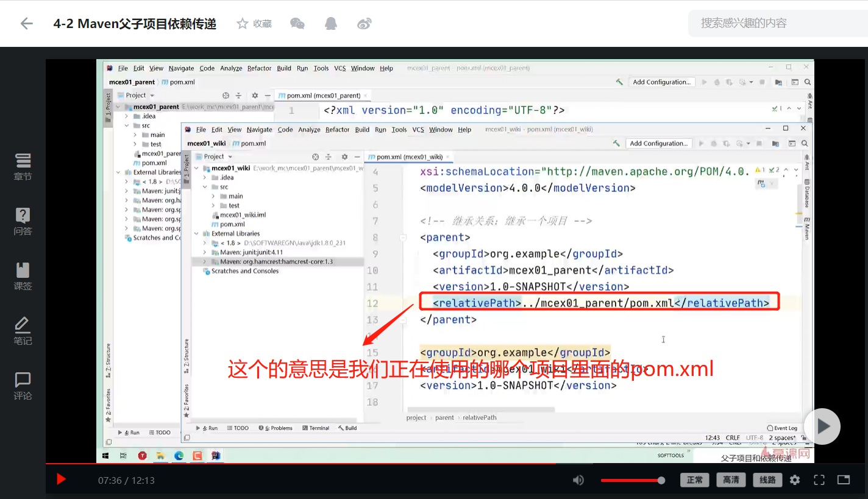The image size is (868, 499).
Task: Click the Build hammer icon in mcex01_parent window
Action: click(620, 82)
